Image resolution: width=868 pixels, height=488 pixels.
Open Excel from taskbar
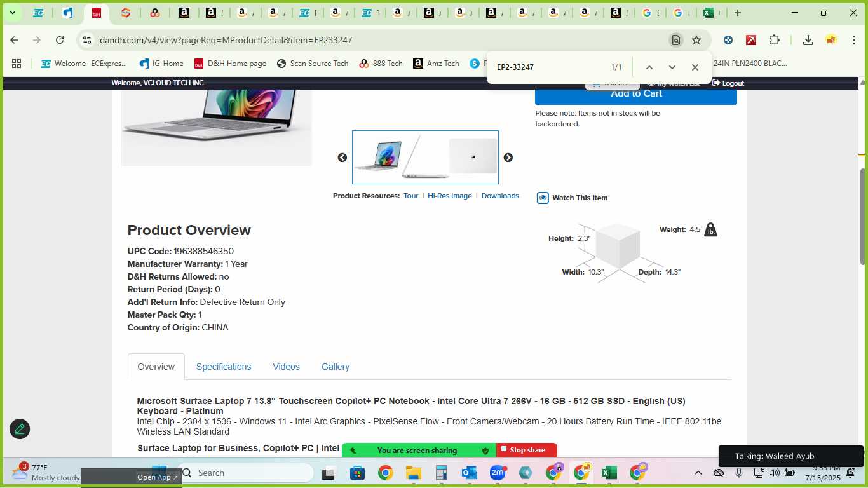(x=609, y=473)
